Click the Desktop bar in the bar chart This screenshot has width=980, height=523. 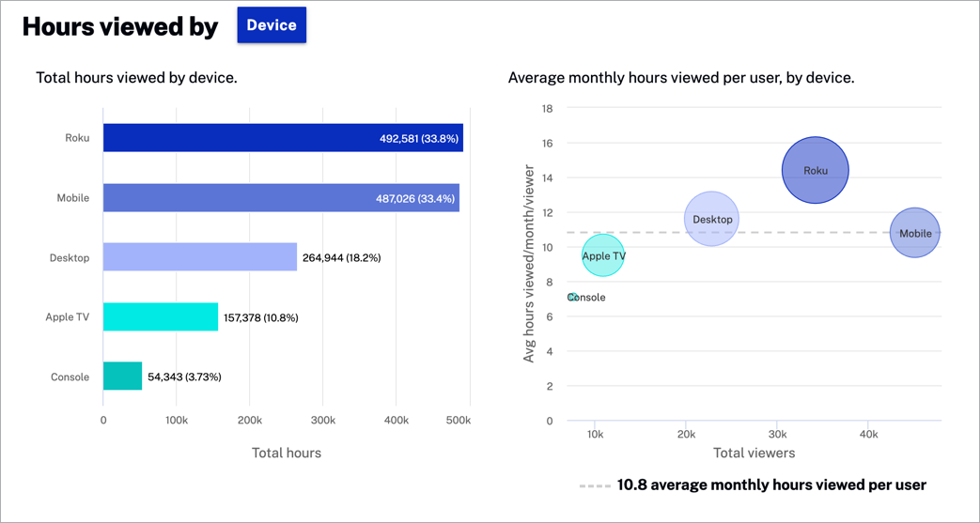(199, 257)
